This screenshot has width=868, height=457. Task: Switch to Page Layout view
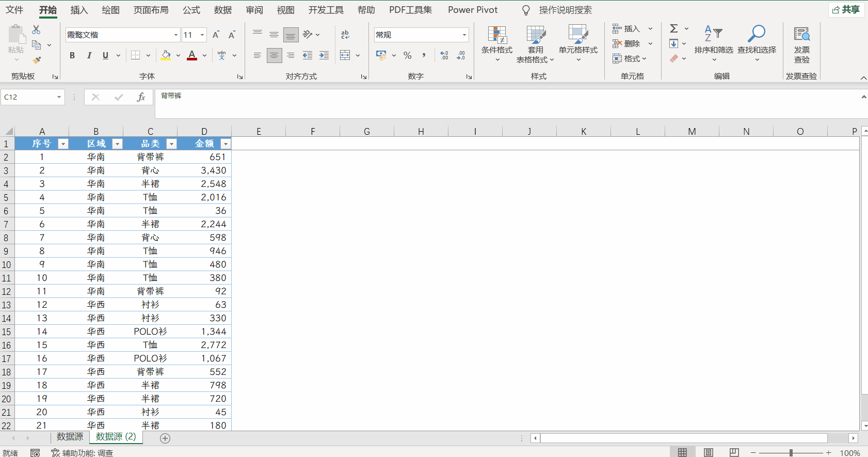[709, 452]
